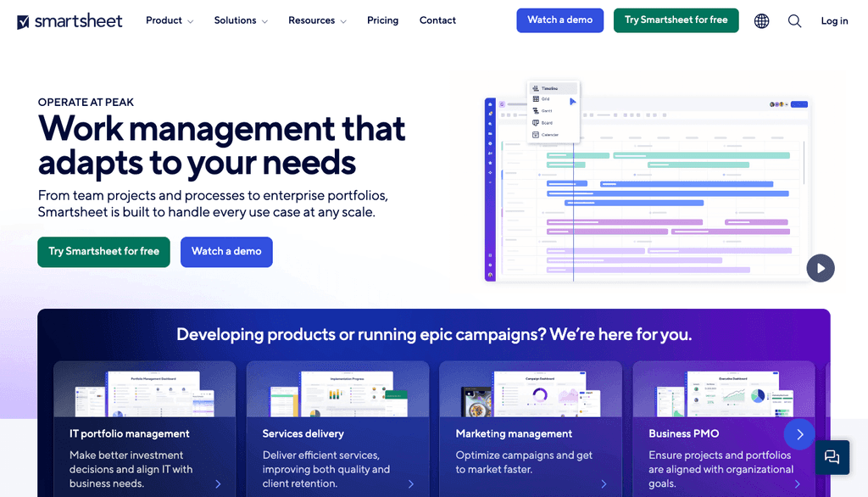This screenshot has width=868, height=497.
Task: Select the Board view icon in hero mockup
Action: coord(536,123)
